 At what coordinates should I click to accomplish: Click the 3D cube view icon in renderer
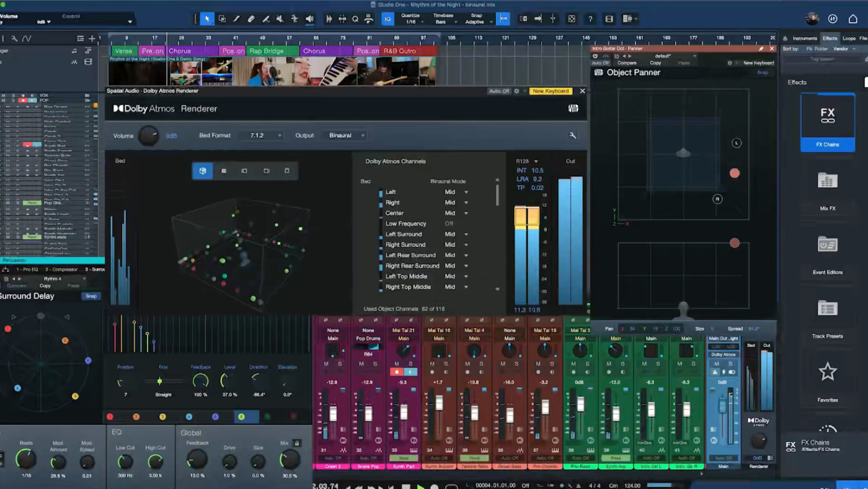pos(203,171)
